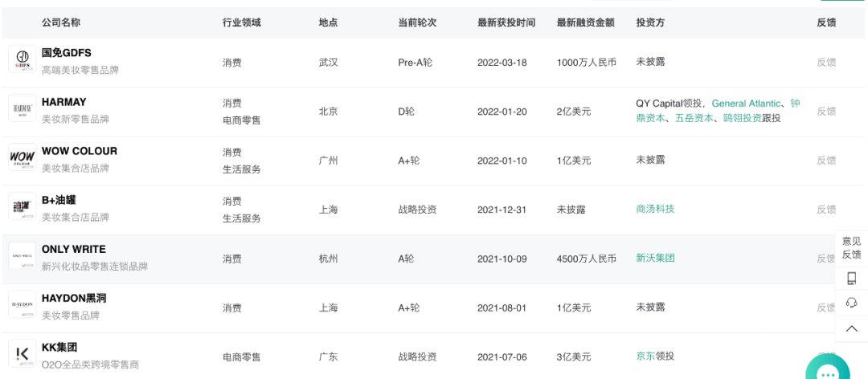Click the 最新获投时间 column header
Viewport: 868px width, 379px height.
pyautogui.click(x=506, y=22)
